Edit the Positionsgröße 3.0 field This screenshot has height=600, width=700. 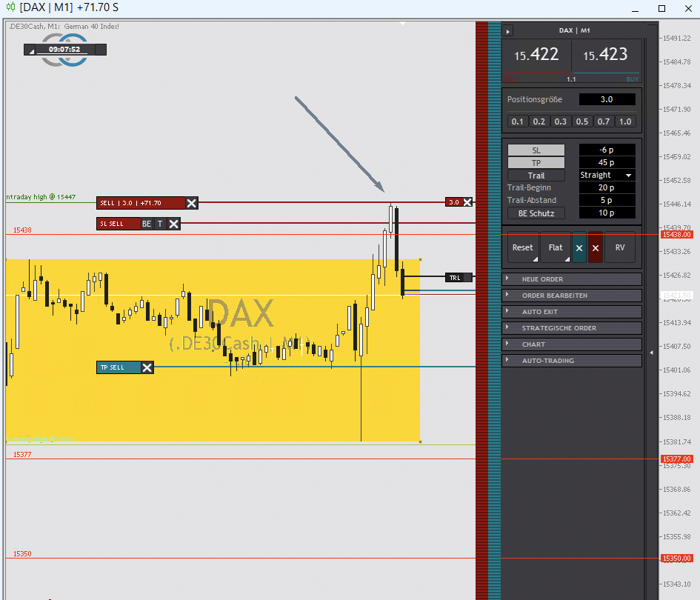[x=607, y=99]
